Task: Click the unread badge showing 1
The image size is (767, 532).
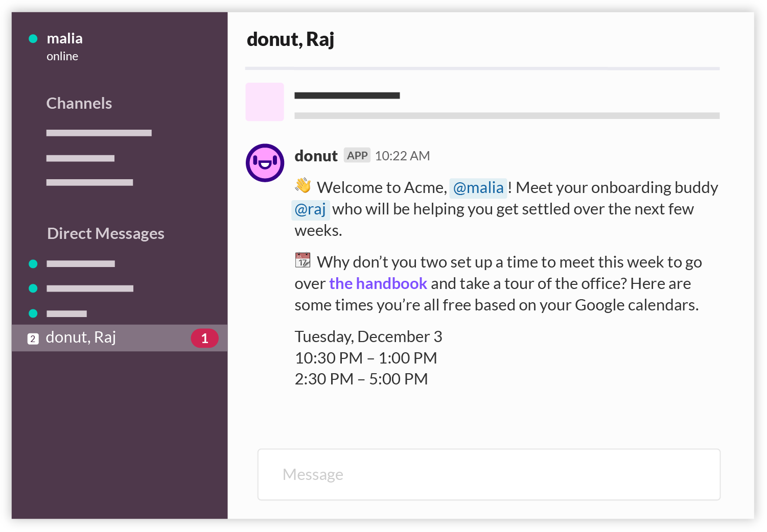Action: point(204,338)
